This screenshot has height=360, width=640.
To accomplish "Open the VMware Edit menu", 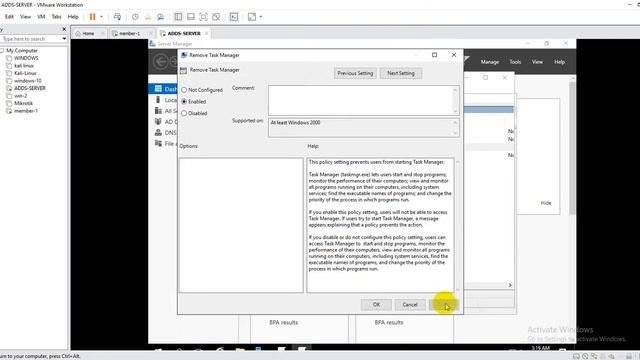I will pos(9,17).
